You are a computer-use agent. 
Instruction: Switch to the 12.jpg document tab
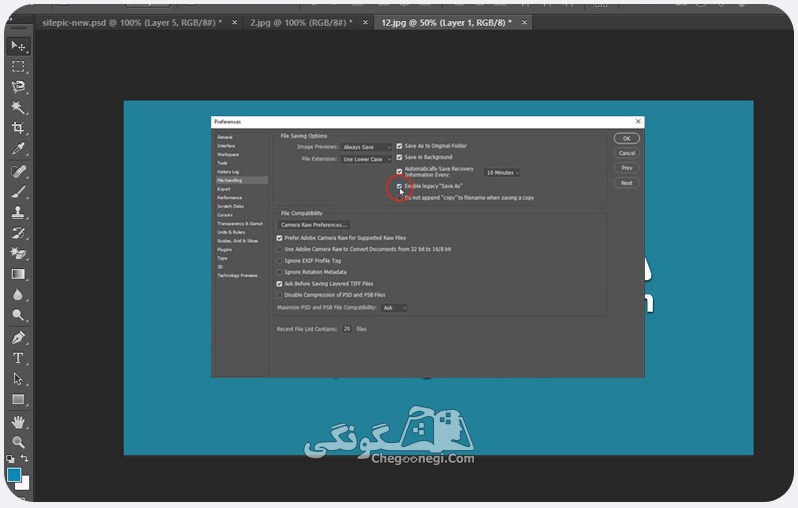tap(446, 22)
